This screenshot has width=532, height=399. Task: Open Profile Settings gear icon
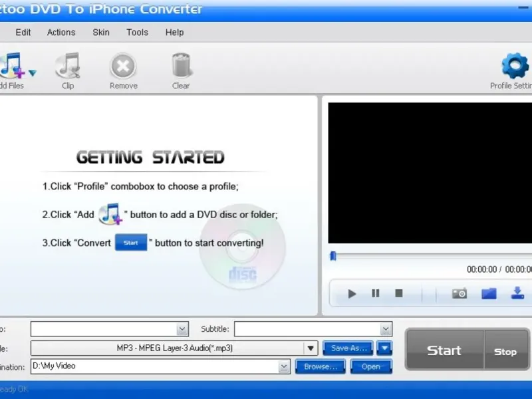(x=515, y=66)
